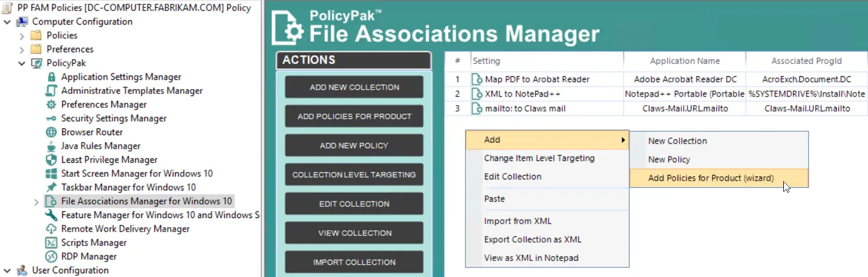Choose New Collection from submenu
The width and height of the screenshot is (868, 277).
[719, 141]
